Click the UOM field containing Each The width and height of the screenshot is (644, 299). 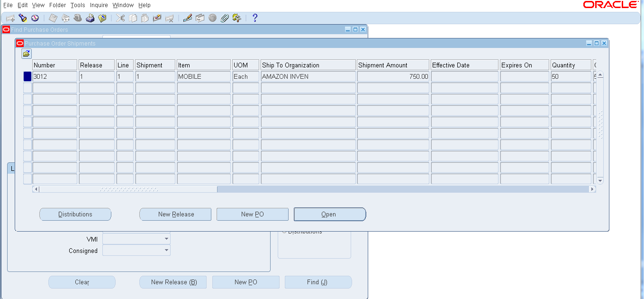[x=246, y=76]
